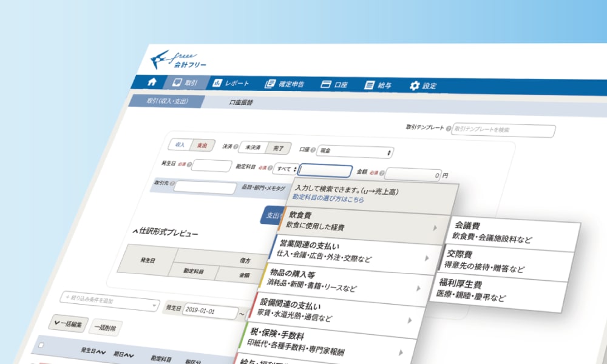Screen dimensions: 607x364
Task: Select 完了 settlement option
Action: point(279,148)
